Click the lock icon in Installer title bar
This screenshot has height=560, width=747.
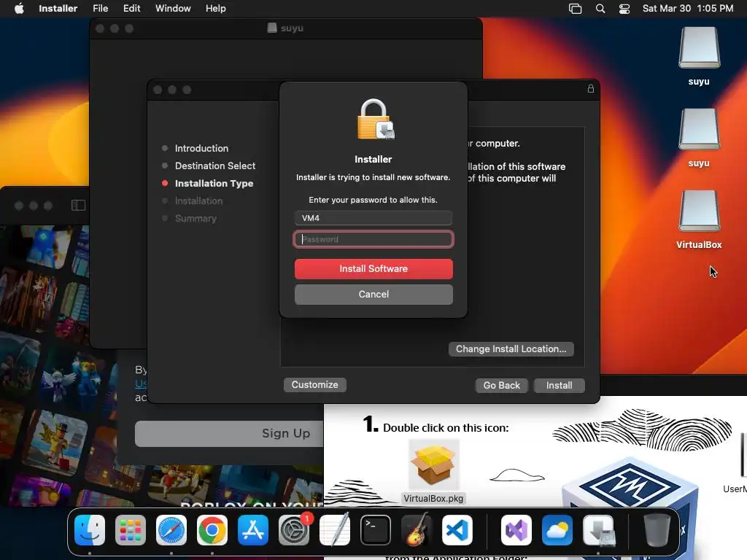click(591, 88)
